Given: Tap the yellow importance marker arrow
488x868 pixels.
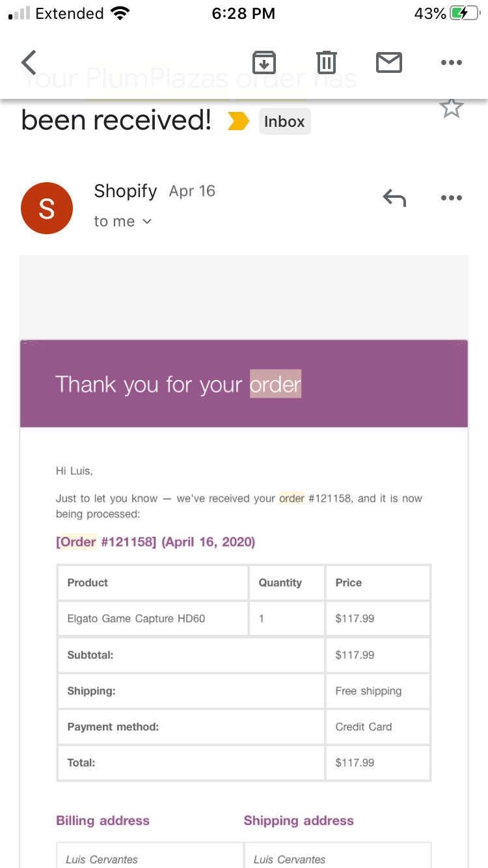Looking at the screenshot, I should 238,121.
